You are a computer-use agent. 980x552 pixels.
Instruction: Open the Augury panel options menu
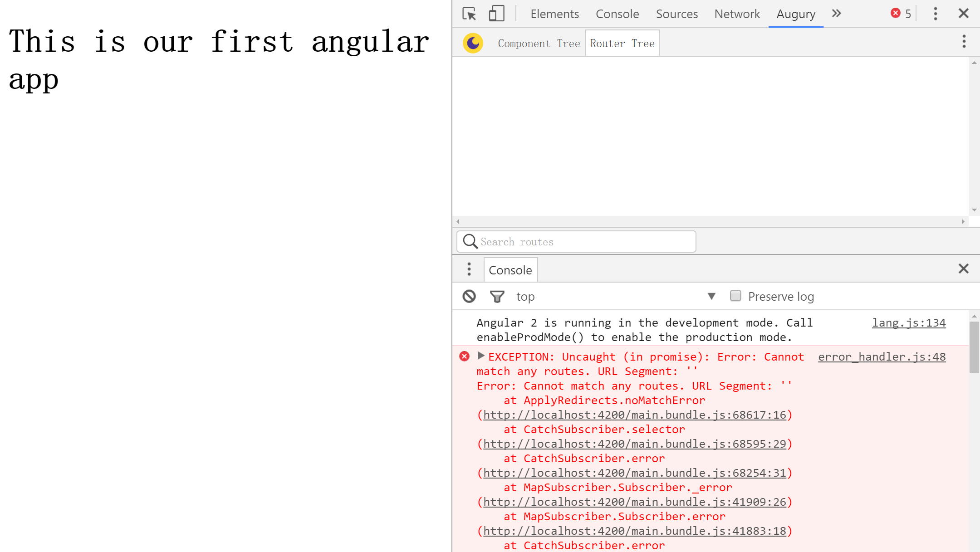[964, 42]
